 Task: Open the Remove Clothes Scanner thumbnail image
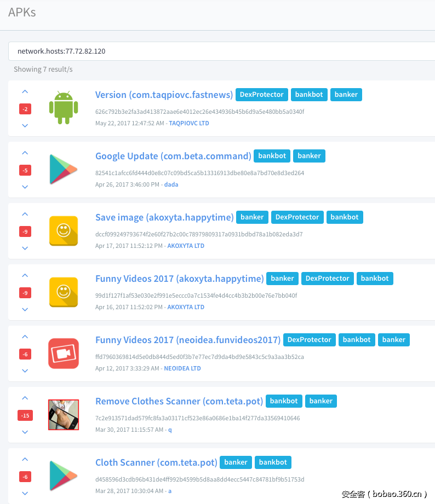click(64, 415)
